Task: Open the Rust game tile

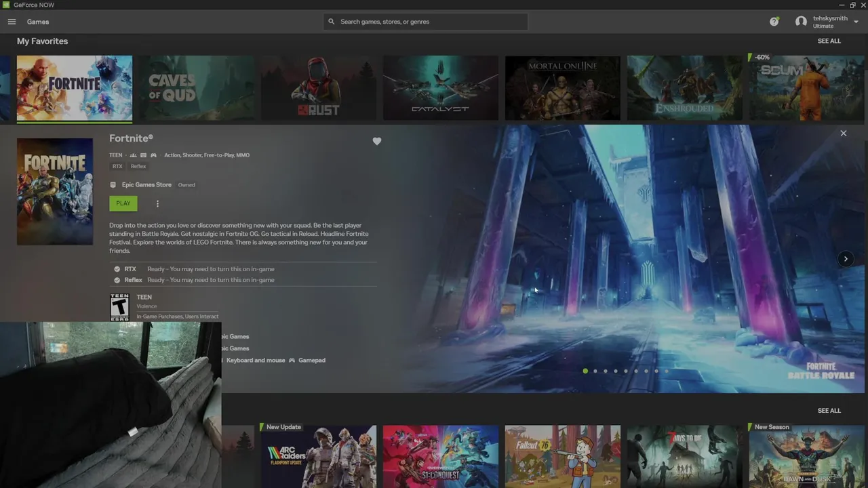Action: tap(319, 88)
